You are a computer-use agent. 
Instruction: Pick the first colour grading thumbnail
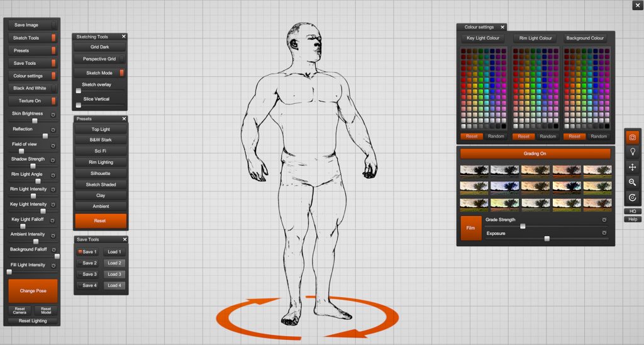click(x=474, y=170)
